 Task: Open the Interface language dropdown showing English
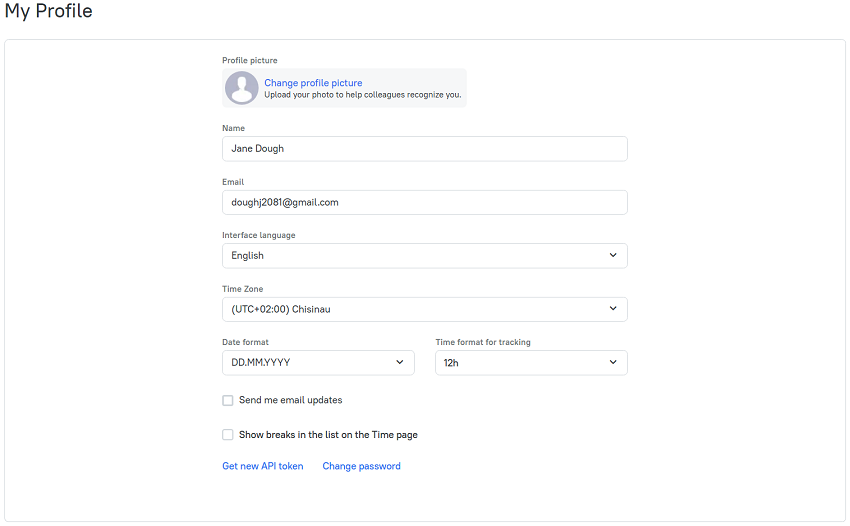click(x=424, y=255)
